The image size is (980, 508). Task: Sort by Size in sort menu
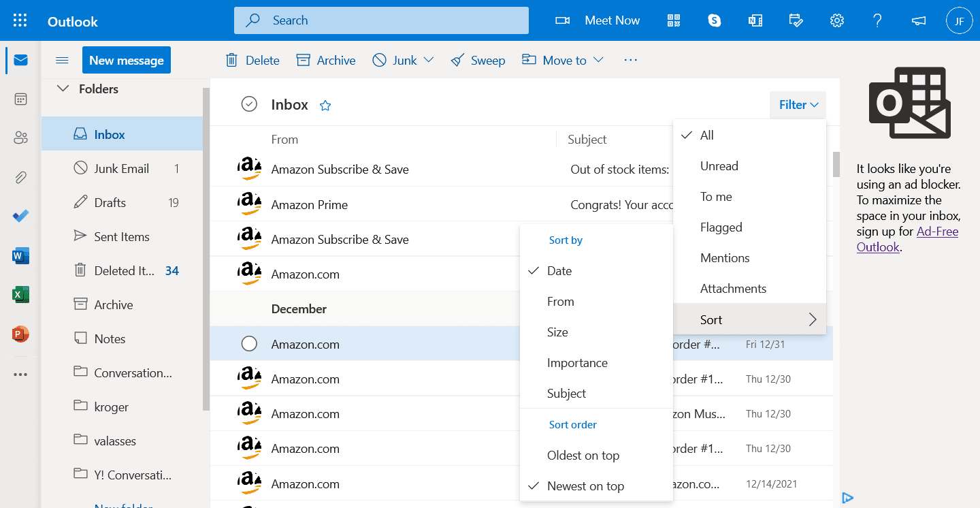coord(557,332)
